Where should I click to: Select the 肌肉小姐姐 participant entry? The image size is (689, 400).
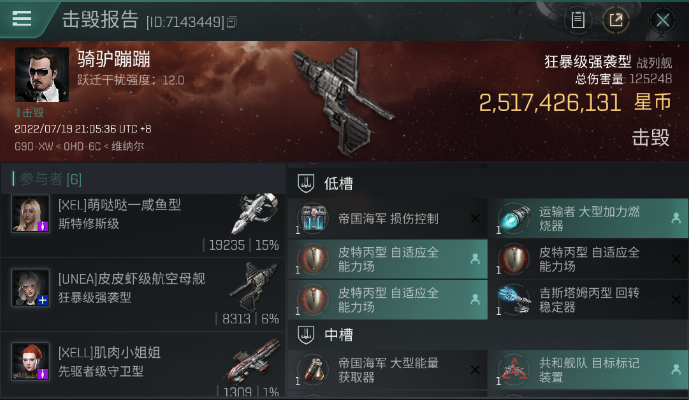click(x=143, y=364)
